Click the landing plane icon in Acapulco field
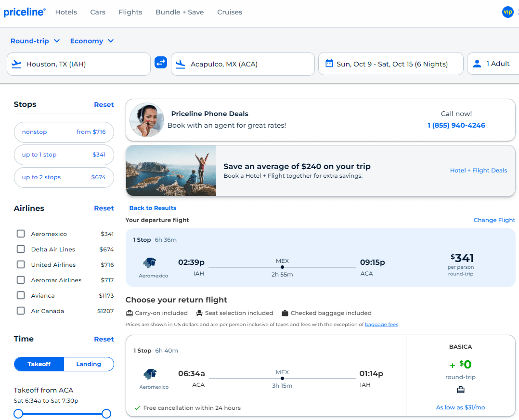The width and height of the screenshot is (519, 420). [x=181, y=64]
